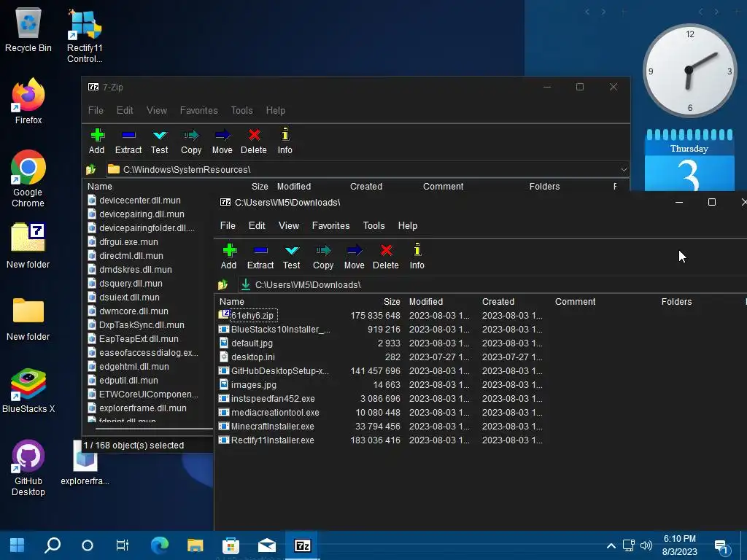Click the up-folder icon in Downloads window
The image size is (747, 560).
point(223,285)
